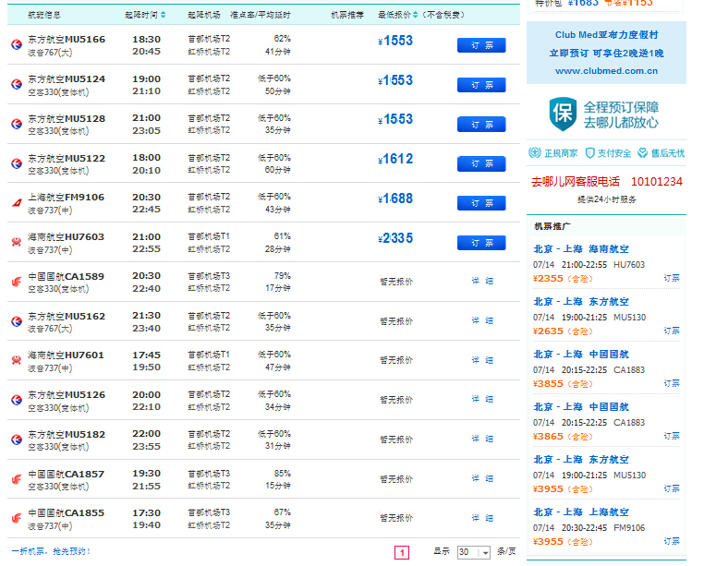This screenshot has height=566, width=728.
Task: Click the Air China logo beside CA1857
Action: point(17,479)
